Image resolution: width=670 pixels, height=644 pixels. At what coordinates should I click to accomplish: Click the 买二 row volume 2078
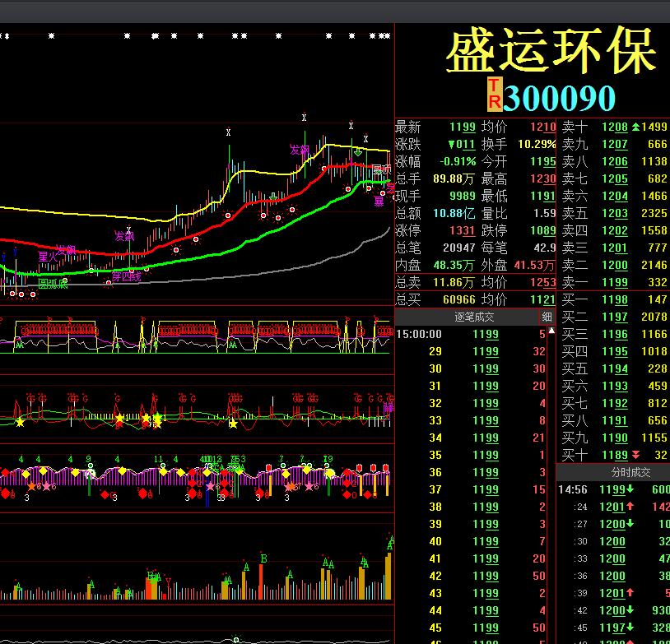654,317
